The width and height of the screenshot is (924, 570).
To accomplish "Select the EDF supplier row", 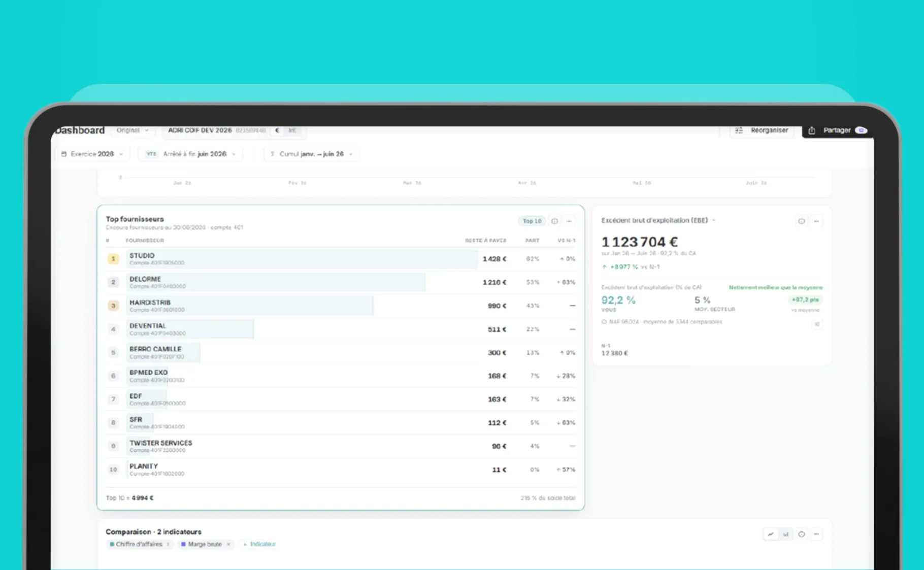I will [x=341, y=399].
